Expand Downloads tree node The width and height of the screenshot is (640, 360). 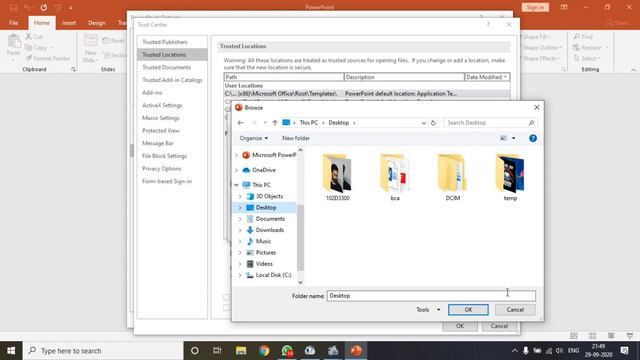[240, 230]
